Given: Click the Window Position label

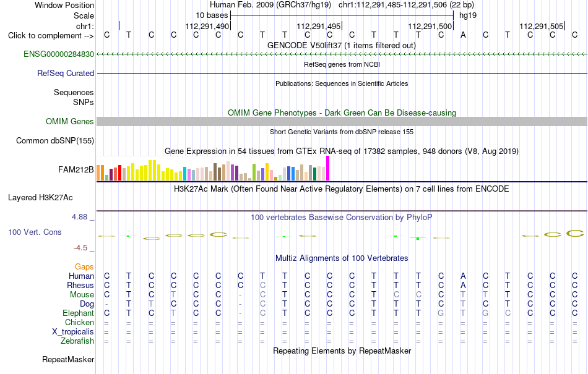Looking at the screenshot, I should [x=64, y=5].
